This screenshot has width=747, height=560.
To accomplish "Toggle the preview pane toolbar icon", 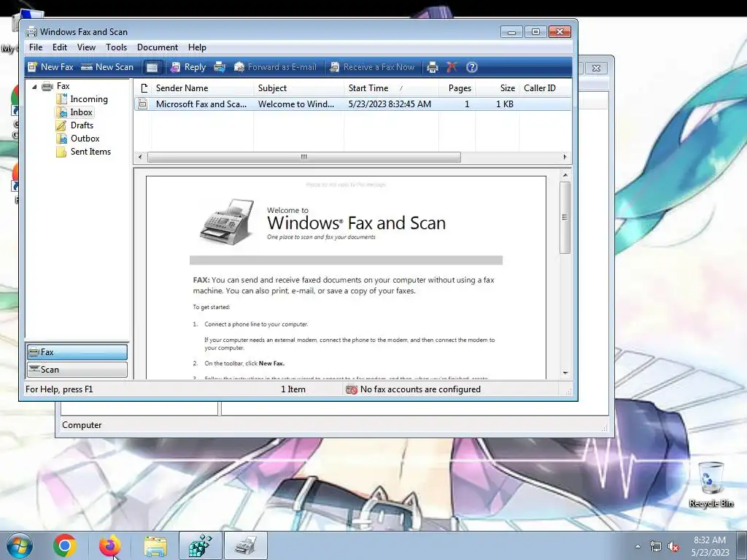I will click(x=152, y=67).
